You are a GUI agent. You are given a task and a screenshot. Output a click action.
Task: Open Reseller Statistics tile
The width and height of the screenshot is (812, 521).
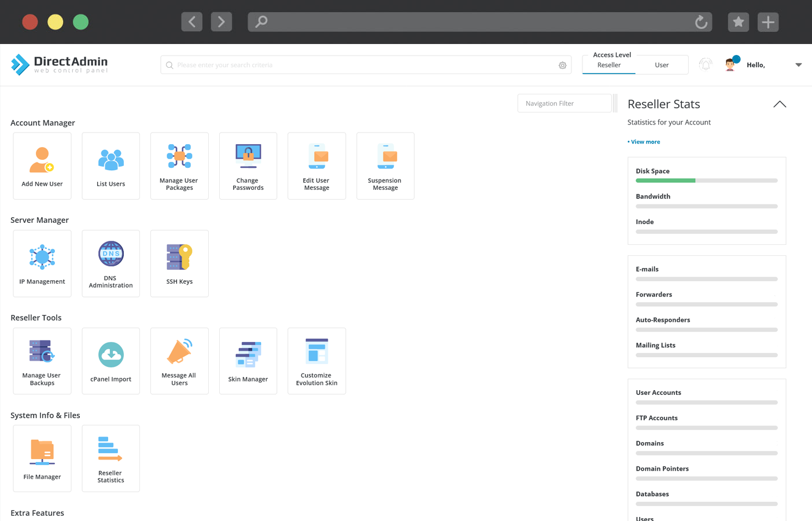coord(110,458)
